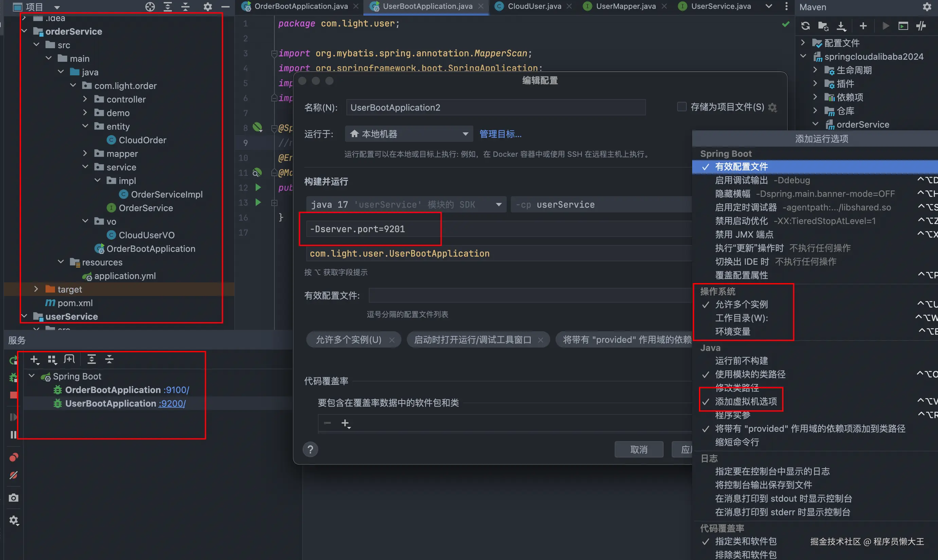Open project panel settings gear
Image resolution: width=938 pixels, height=560 pixels.
pos(207,6)
